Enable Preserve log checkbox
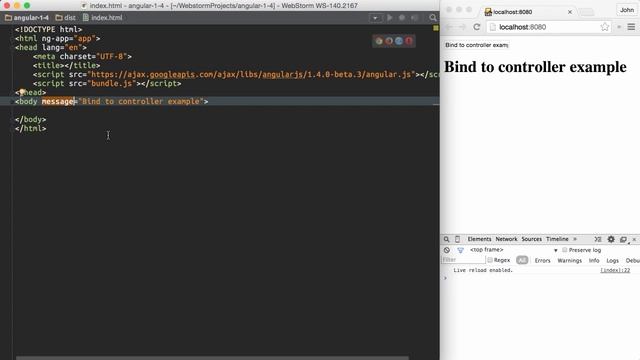 565,250
